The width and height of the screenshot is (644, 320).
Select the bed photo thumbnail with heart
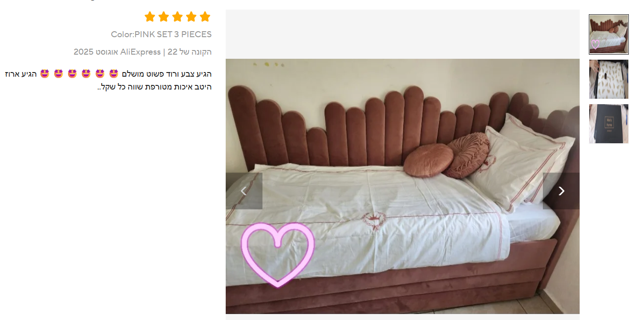(609, 34)
